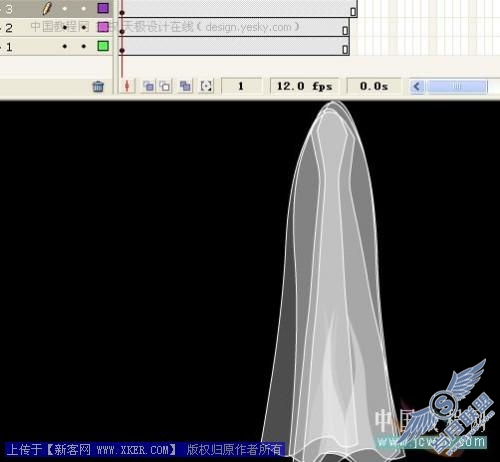Image resolution: width=500 pixels, height=462 pixels.
Task: Open Modify Onion Markers button
Action: coord(206,86)
